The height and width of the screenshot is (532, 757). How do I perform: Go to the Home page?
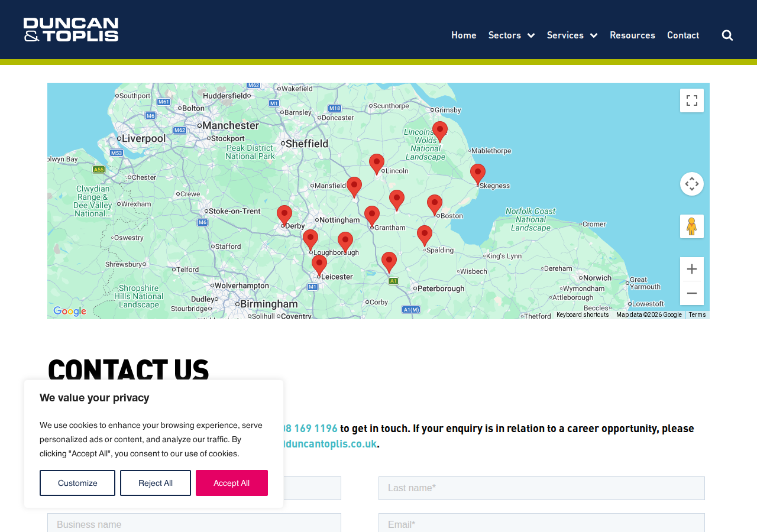[464, 35]
